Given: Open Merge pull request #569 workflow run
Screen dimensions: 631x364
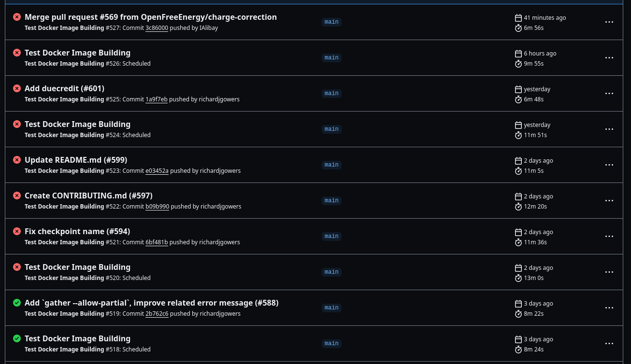Looking at the screenshot, I should coord(151,17).
